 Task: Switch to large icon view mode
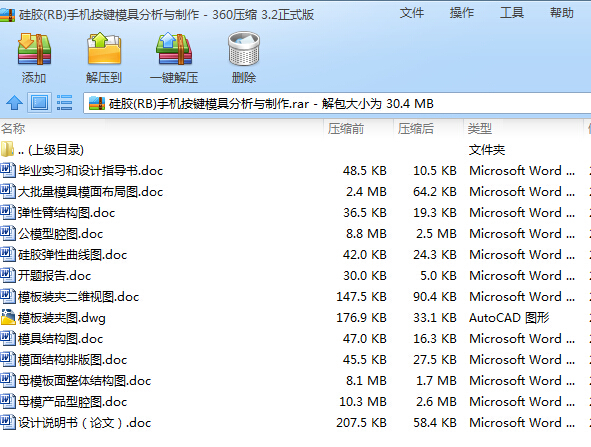point(39,103)
